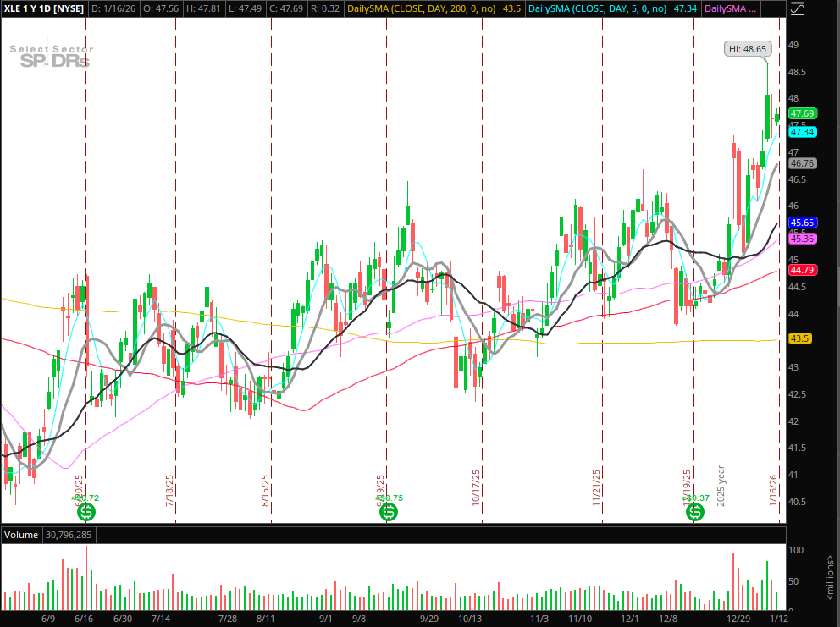
Task: Click the dividend icon near 6/20/25
Action: tap(86, 512)
